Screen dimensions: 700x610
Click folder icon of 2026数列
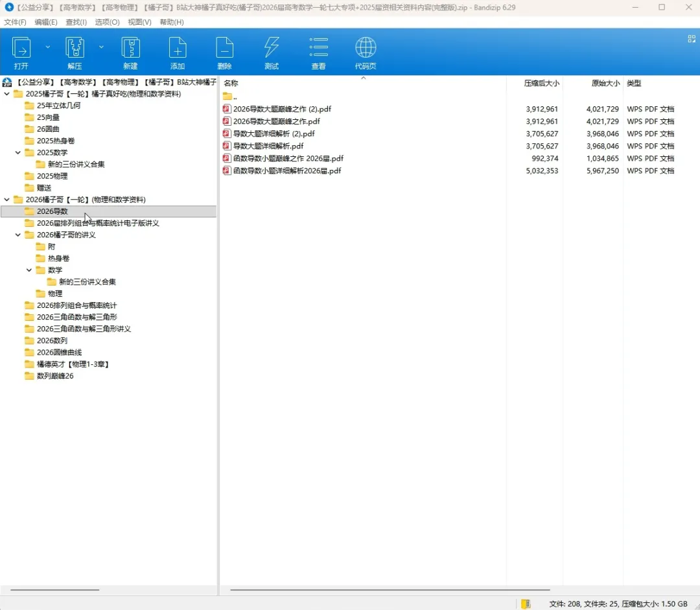coord(29,340)
